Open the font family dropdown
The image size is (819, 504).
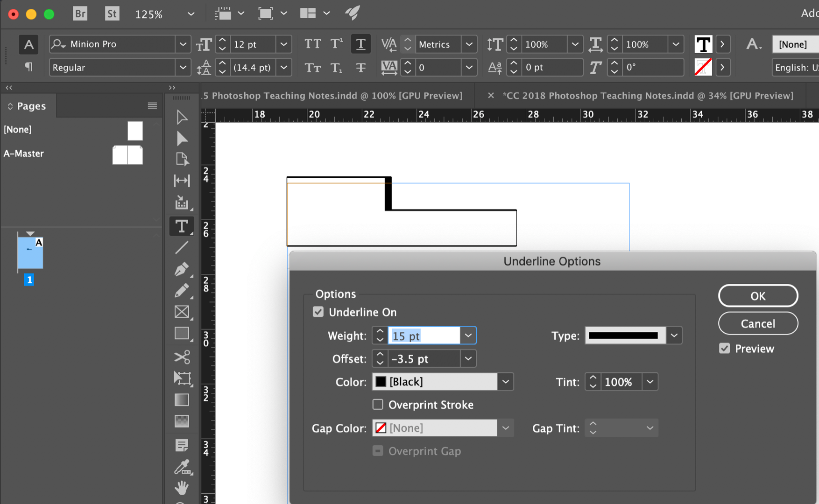pyautogui.click(x=183, y=44)
